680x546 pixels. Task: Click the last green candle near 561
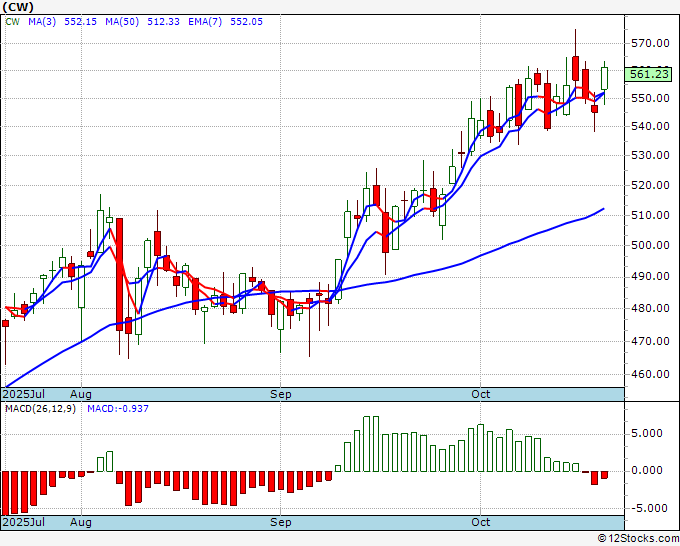coord(604,78)
